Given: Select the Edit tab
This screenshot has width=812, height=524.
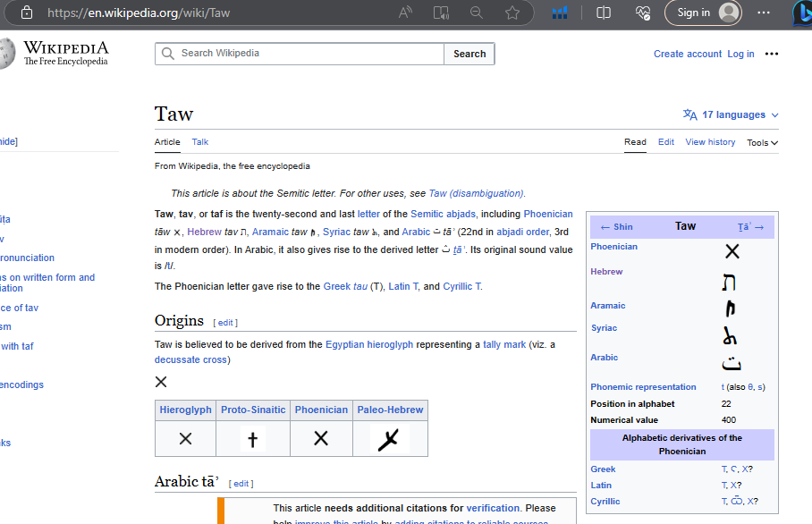Looking at the screenshot, I should [666, 142].
